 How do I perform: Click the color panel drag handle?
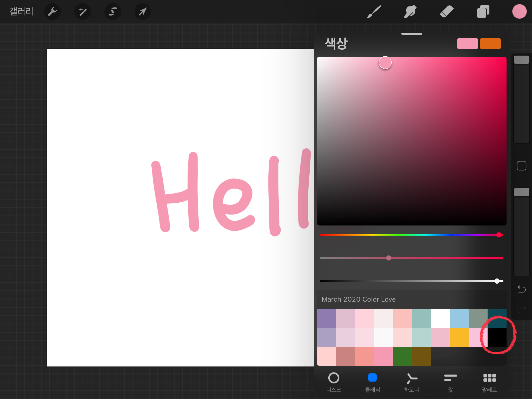tap(411, 34)
